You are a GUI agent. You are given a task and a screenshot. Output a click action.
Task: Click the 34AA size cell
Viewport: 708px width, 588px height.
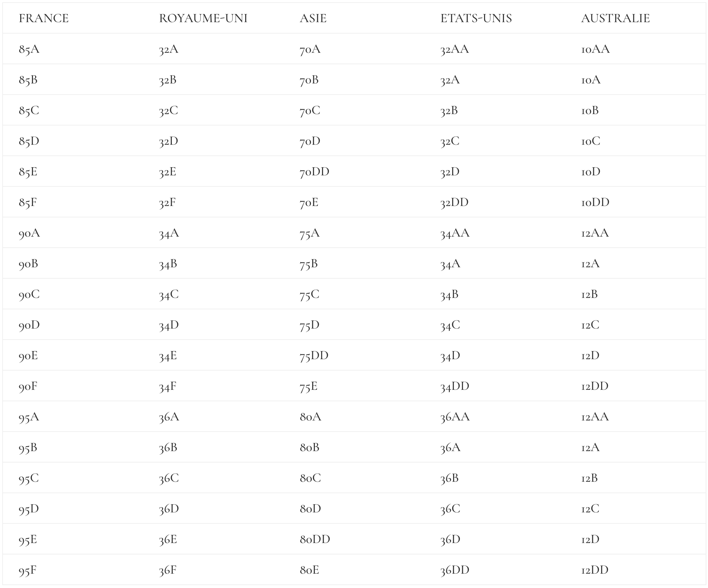454,233
